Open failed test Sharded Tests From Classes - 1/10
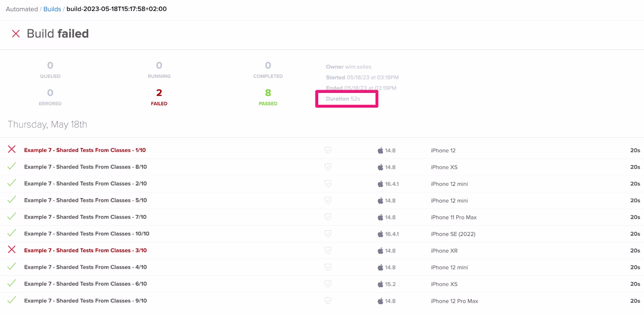This screenshot has width=644, height=317. 85,150
